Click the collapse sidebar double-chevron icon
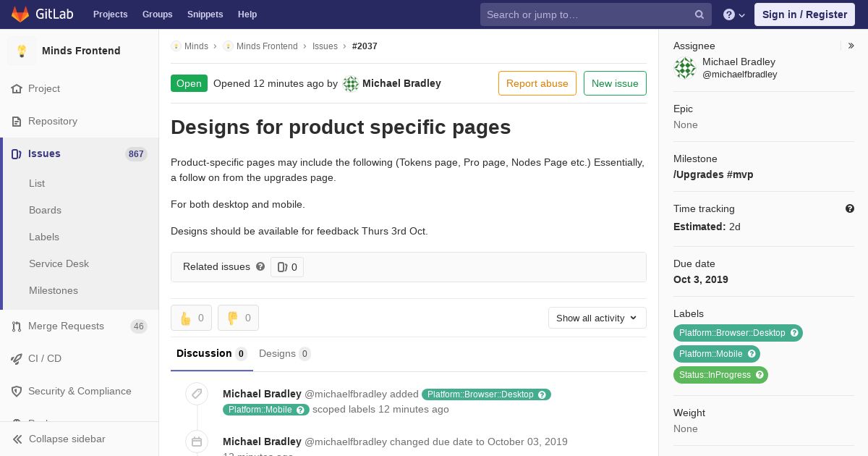Image resolution: width=868 pixels, height=456 pixels. pos(17,439)
